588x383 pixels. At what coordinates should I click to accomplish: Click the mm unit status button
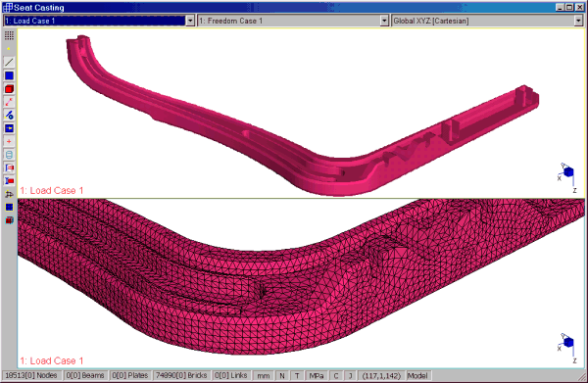(264, 375)
